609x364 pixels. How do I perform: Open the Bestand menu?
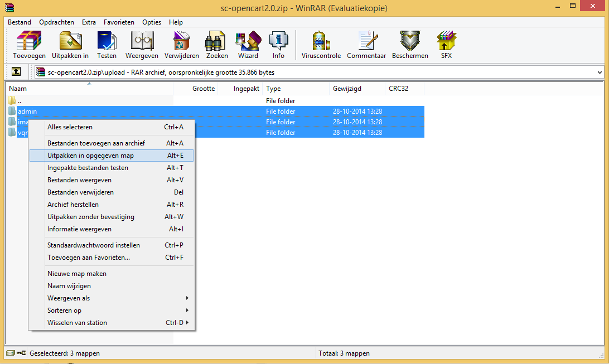[20, 22]
